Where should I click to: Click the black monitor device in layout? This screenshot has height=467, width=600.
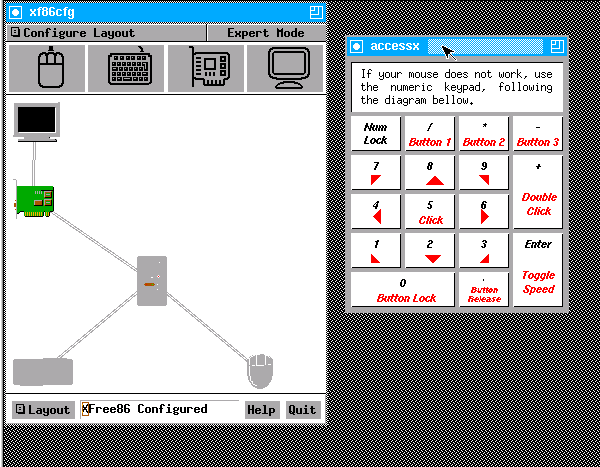37,122
